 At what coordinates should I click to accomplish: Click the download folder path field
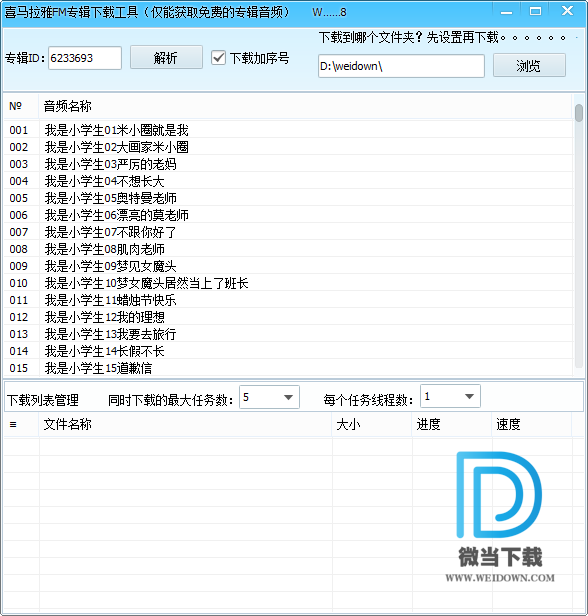401,66
